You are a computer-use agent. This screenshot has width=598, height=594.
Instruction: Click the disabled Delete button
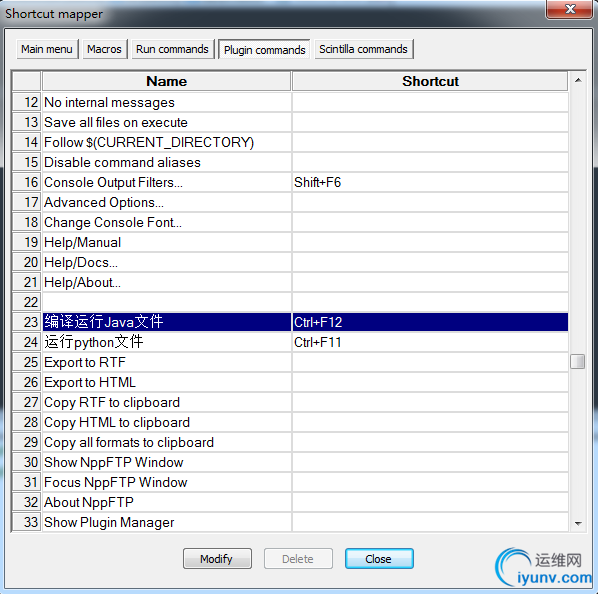pyautogui.click(x=298, y=559)
